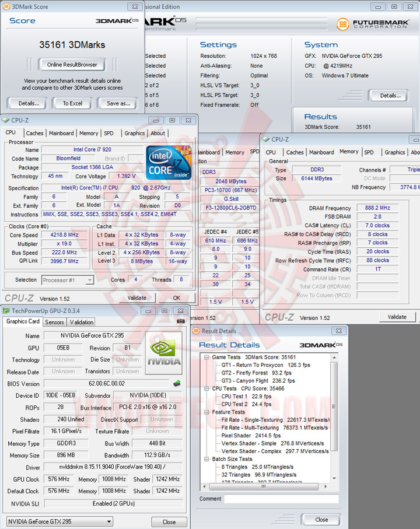
Task: Click the Comment input field
Action: 281,499
